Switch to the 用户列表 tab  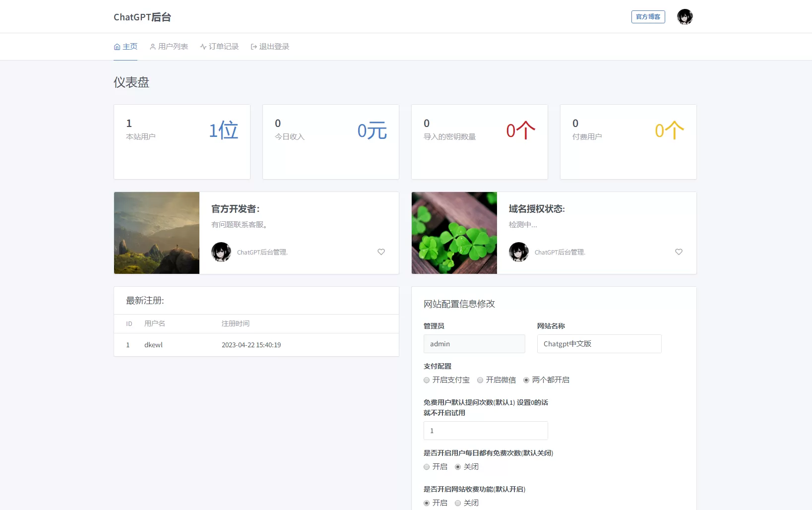pos(173,46)
